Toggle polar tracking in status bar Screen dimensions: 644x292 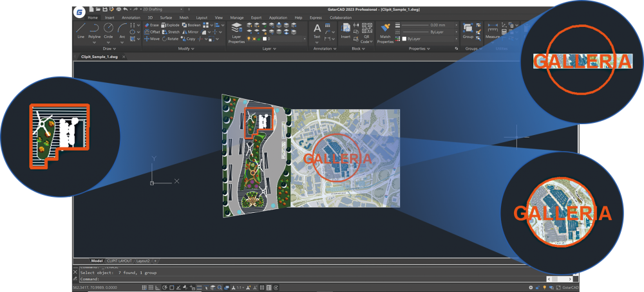[165, 288]
